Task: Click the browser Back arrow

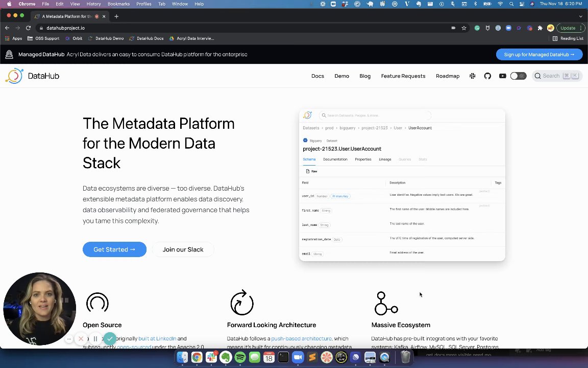Action: point(7,28)
